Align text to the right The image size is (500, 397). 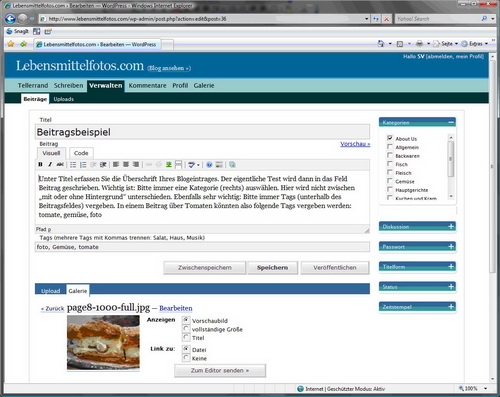click(136, 164)
